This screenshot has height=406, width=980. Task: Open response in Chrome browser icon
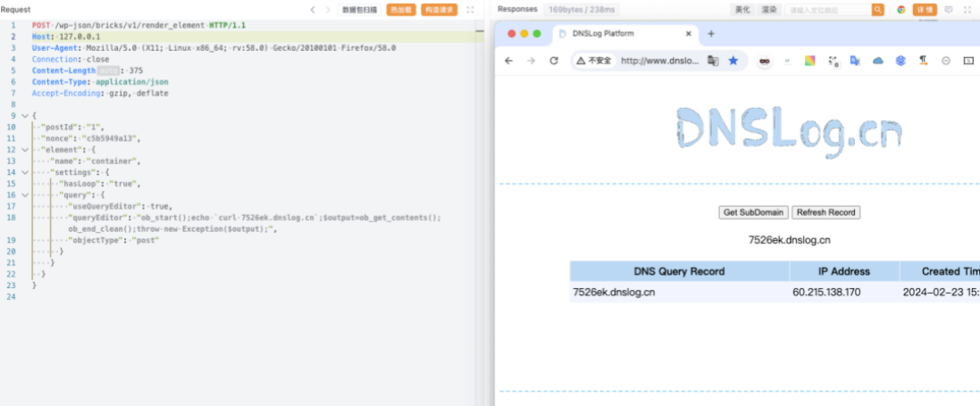click(900, 9)
